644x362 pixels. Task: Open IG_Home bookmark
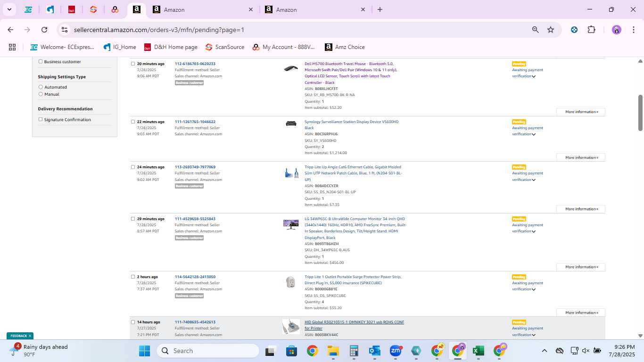click(119, 47)
